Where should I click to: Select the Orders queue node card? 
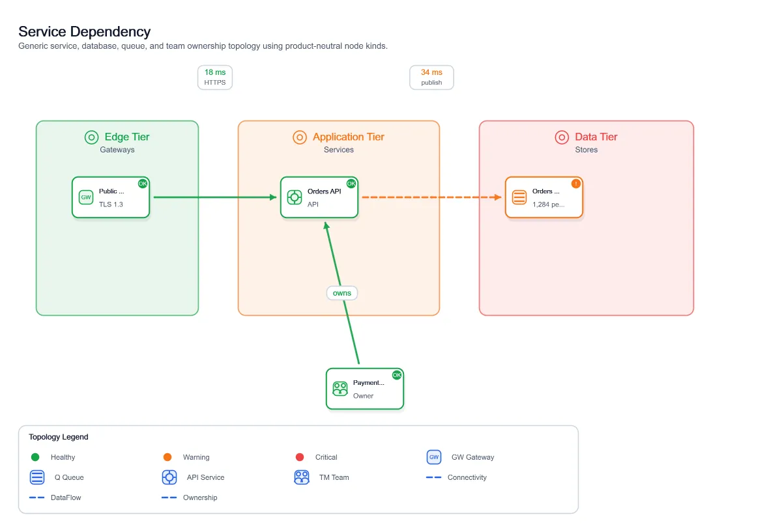point(544,197)
